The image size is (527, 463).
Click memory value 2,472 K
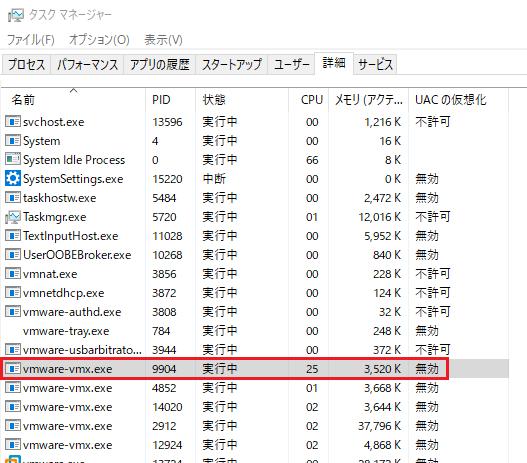pyautogui.click(x=382, y=198)
